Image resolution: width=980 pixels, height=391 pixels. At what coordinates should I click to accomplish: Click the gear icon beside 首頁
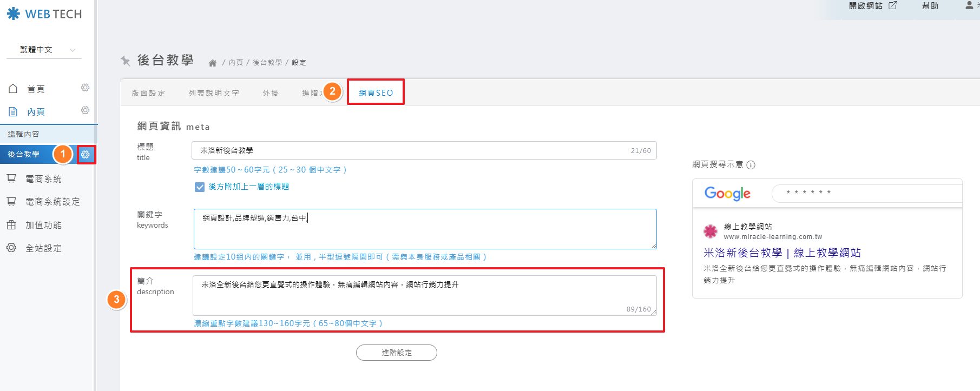(x=85, y=88)
